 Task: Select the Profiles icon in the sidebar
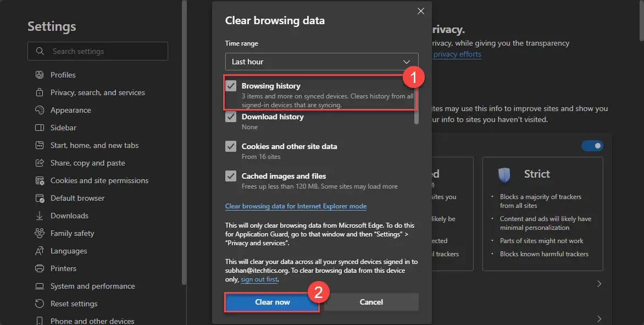pyautogui.click(x=39, y=75)
